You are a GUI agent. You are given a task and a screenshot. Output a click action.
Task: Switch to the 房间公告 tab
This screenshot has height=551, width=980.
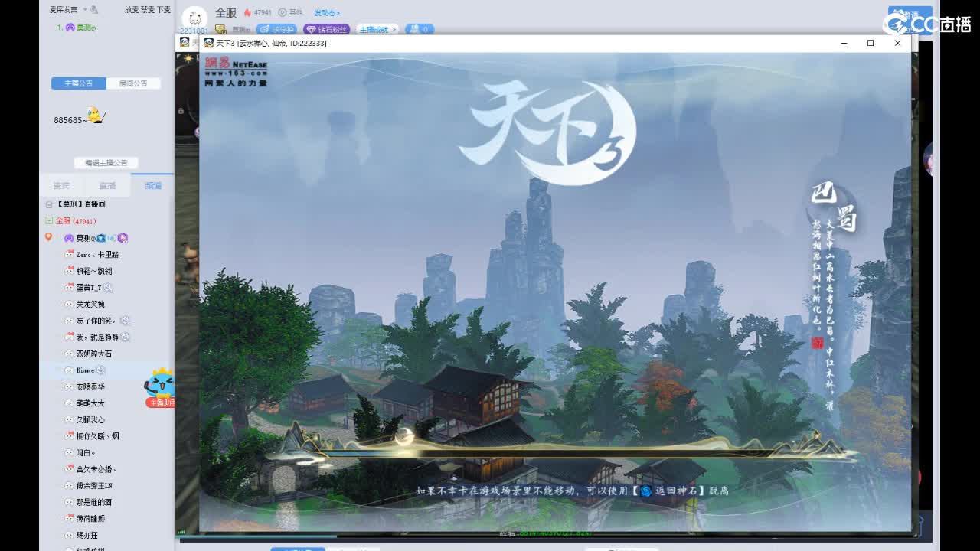133,83
